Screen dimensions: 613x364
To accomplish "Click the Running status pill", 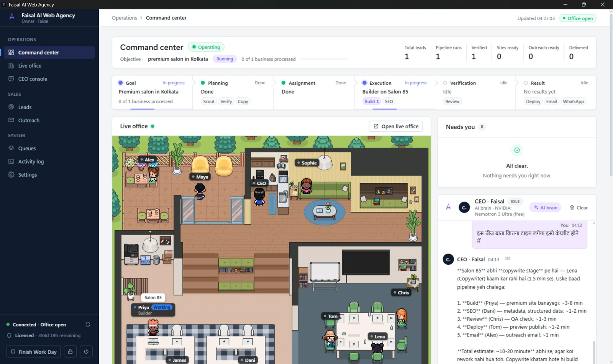I will (225, 59).
